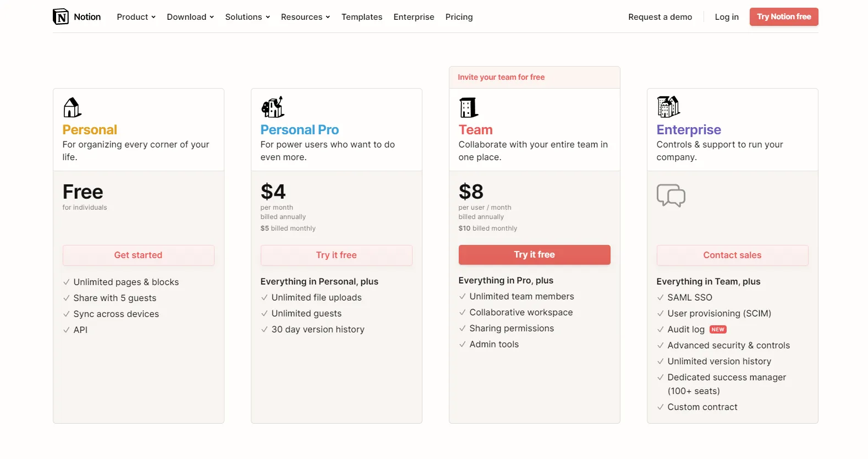Go to the Templates page
Screen dimensions: 868x459
pos(362,17)
